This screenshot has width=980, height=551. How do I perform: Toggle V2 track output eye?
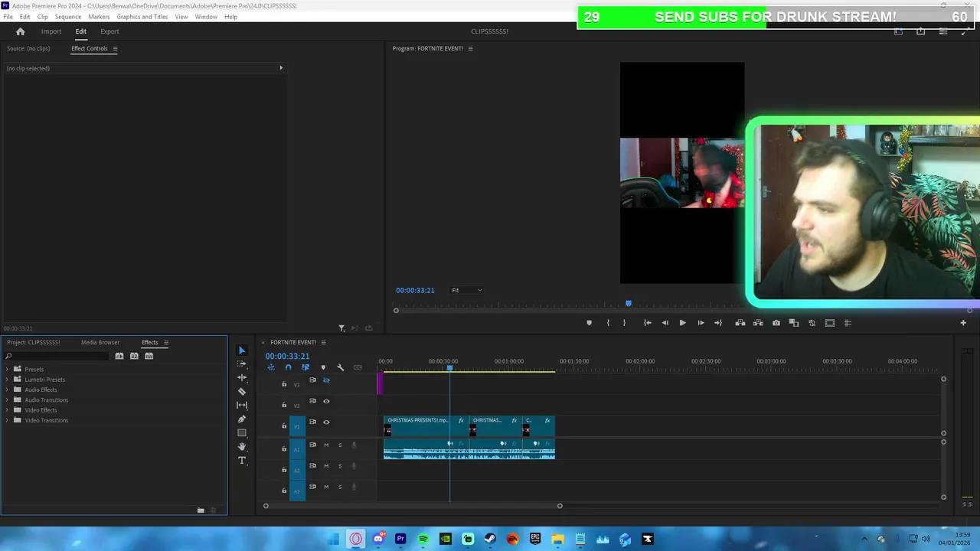[326, 401]
